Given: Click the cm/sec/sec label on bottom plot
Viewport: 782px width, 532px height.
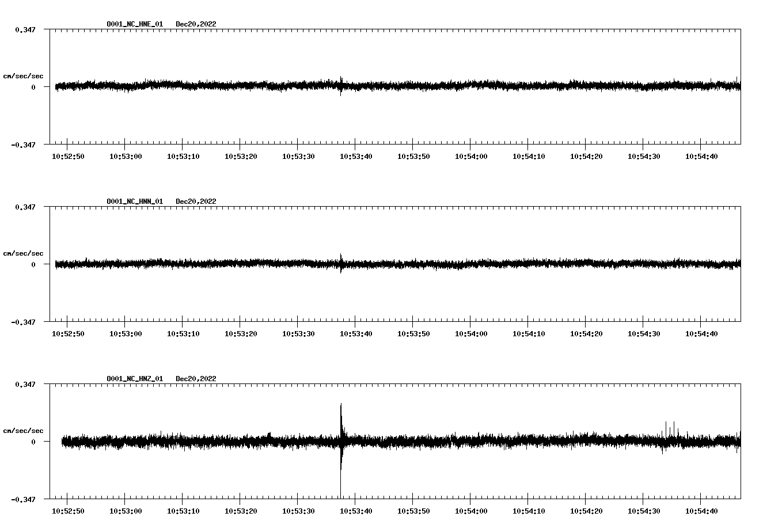Looking at the screenshot, I should pyautogui.click(x=24, y=430).
